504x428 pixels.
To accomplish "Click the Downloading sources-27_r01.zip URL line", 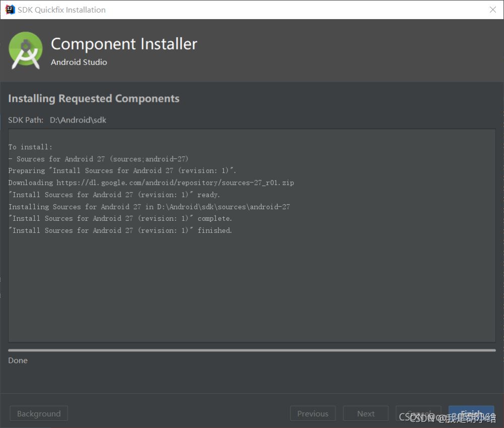I will point(151,182).
